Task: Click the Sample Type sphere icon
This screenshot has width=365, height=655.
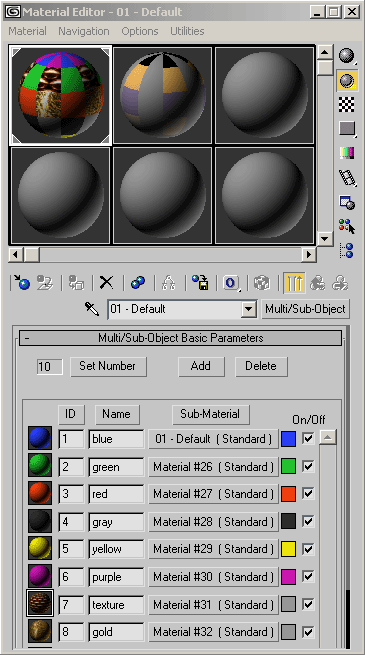Action: (x=347, y=56)
